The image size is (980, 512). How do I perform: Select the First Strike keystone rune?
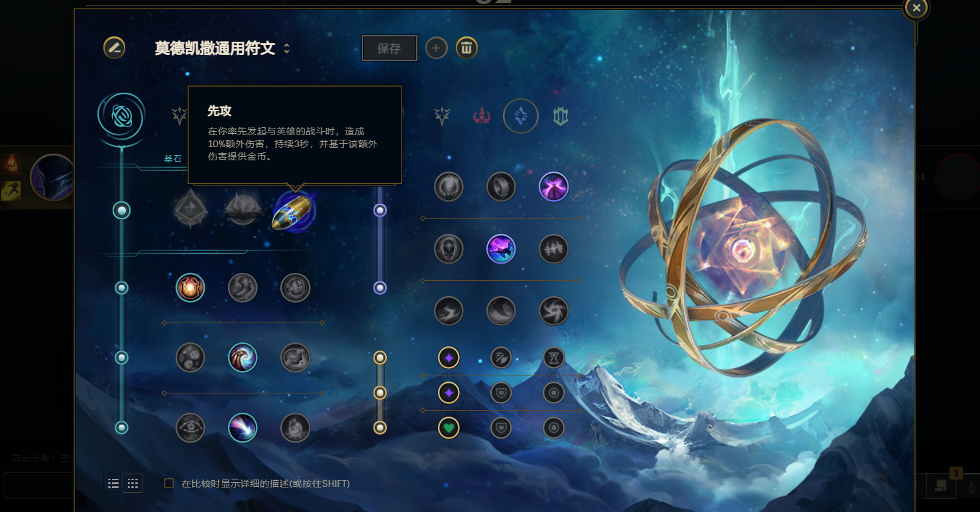[x=294, y=211]
